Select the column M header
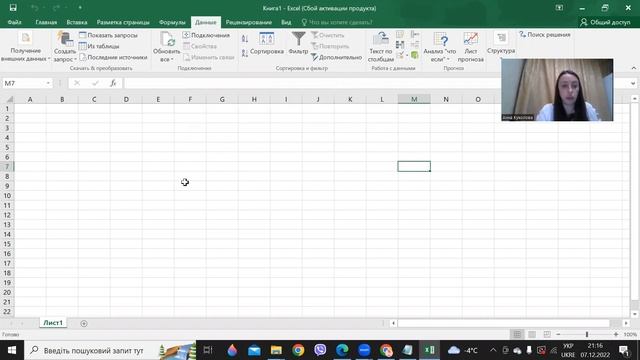 414,99
